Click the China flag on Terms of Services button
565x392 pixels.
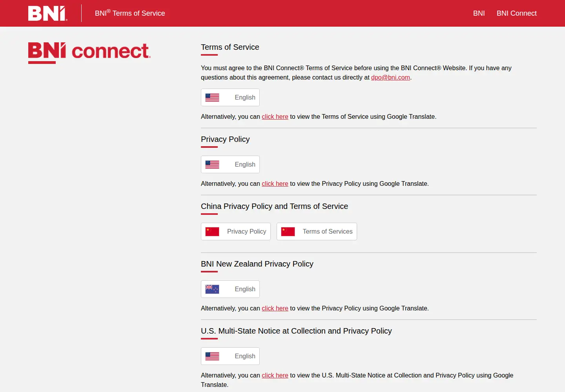(x=288, y=232)
